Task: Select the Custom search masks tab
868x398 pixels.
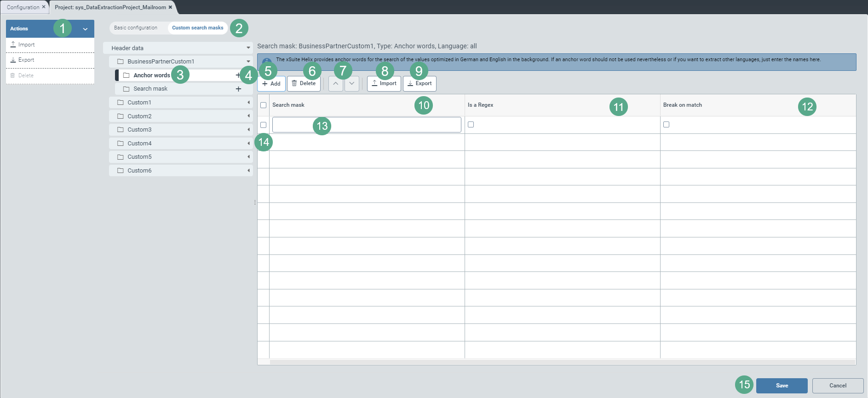Action: (x=198, y=28)
